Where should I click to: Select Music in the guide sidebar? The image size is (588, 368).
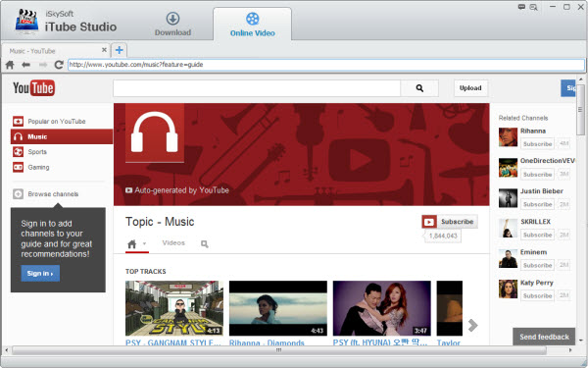(62, 136)
